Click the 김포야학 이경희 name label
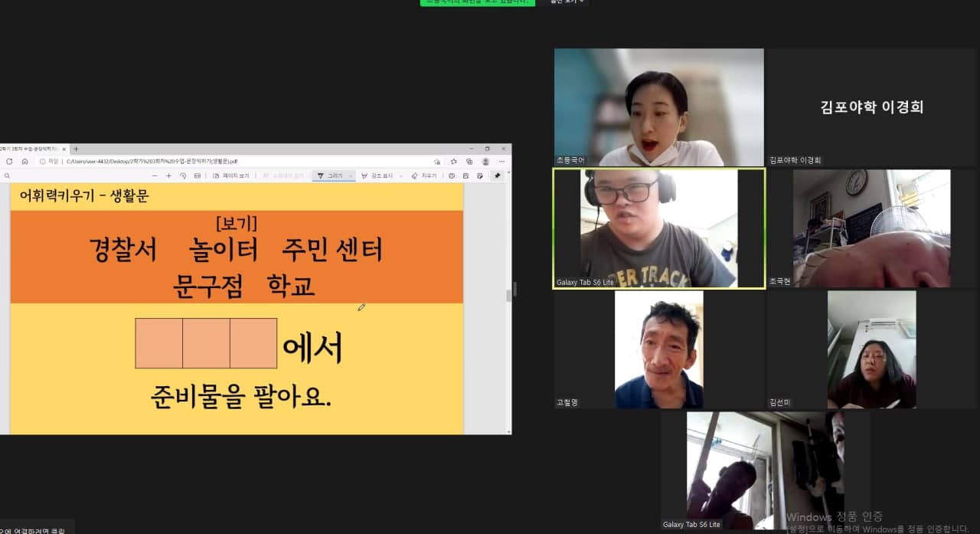The image size is (980, 534). [795, 161]
